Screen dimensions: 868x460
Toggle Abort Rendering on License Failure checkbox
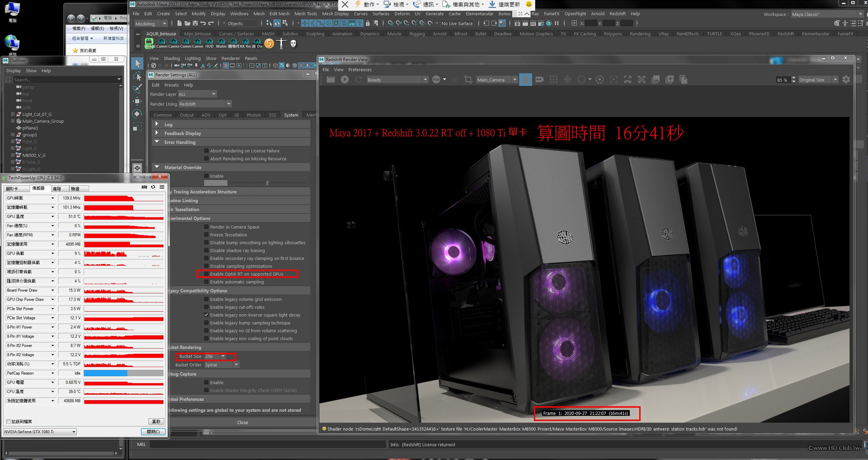point(206,151)
